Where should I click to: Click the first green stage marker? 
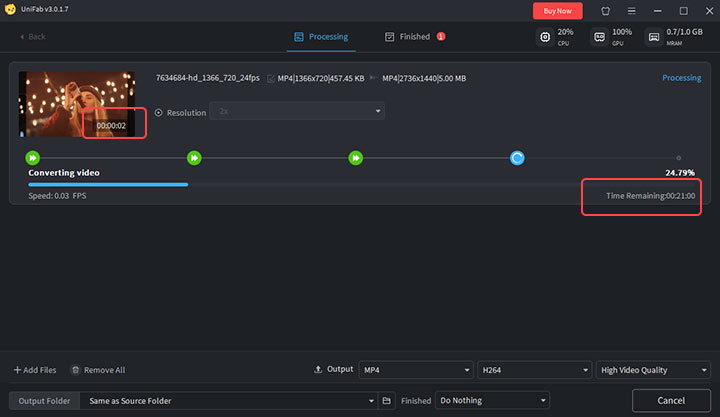click(x=33, y=158)
